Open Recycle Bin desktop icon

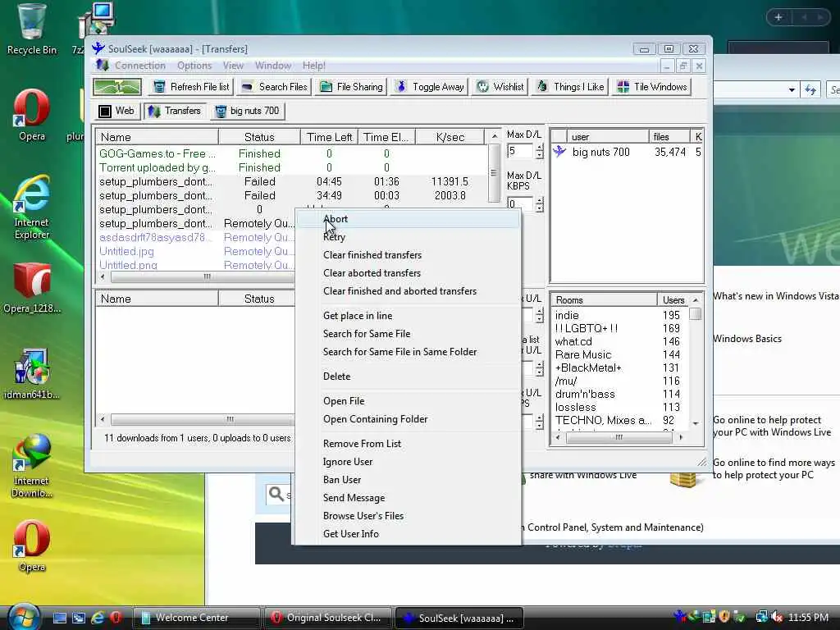pyautogui.click(x=31, y=30)
